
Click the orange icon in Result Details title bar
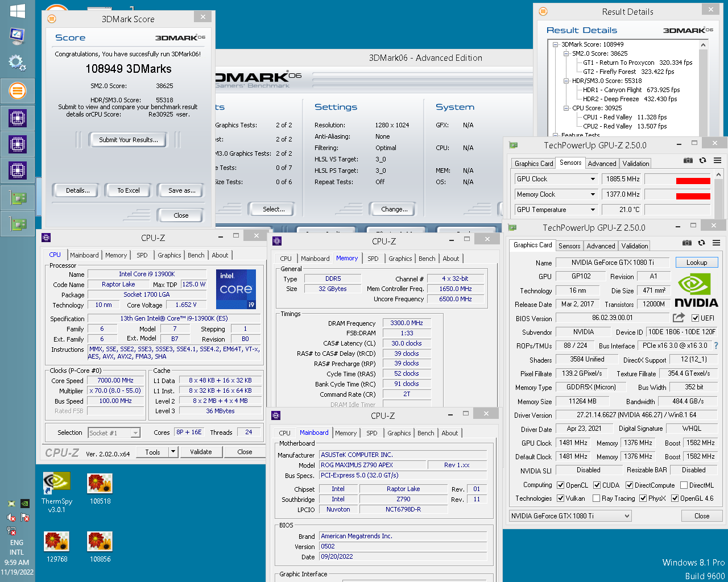click(x=543, y=11)
